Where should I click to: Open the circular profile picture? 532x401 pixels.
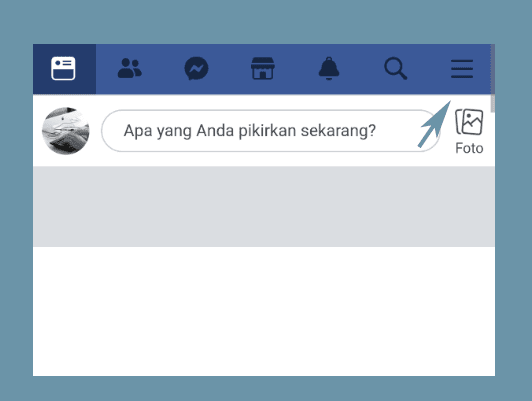[x=66, y=131]
